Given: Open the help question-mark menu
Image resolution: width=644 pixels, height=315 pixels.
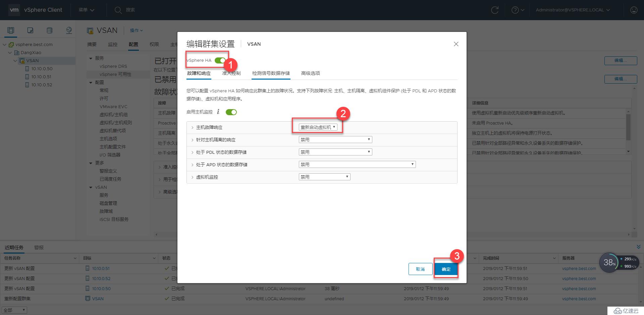Looking at the screenshot, I should [x=518, y=10].
